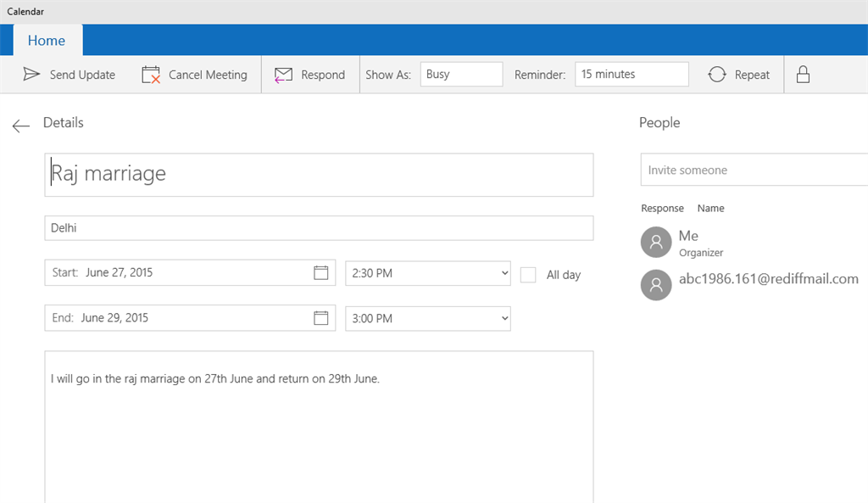Image resolution: width=868 pixels, height=503 pixels.
Task: Switch to the Home tab
Action: tap(47, 41)
